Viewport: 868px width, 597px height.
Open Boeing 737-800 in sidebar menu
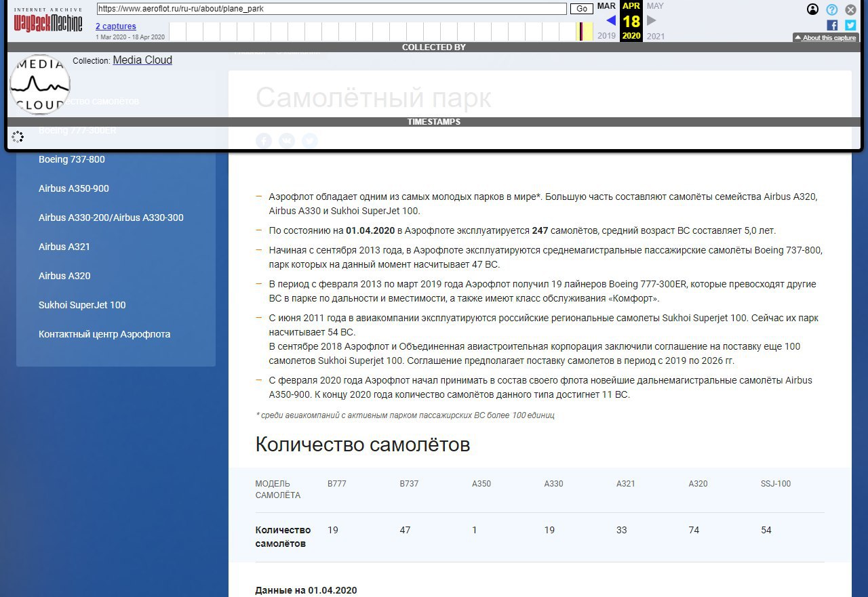[x=72, y=159]
